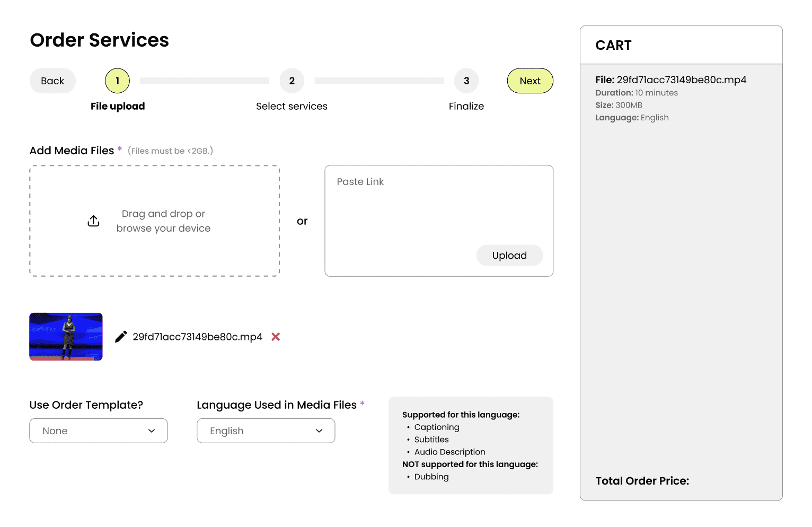Open the Language Used in Media Files dropdown
Image resolution: width=812 pixels, height=527 pixels.
266,431
